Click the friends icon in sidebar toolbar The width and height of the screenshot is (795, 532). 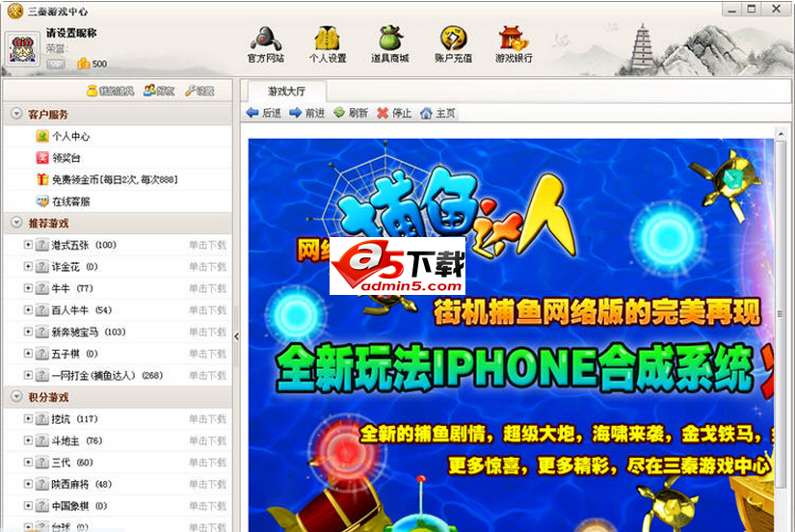(x=149, y=91)
